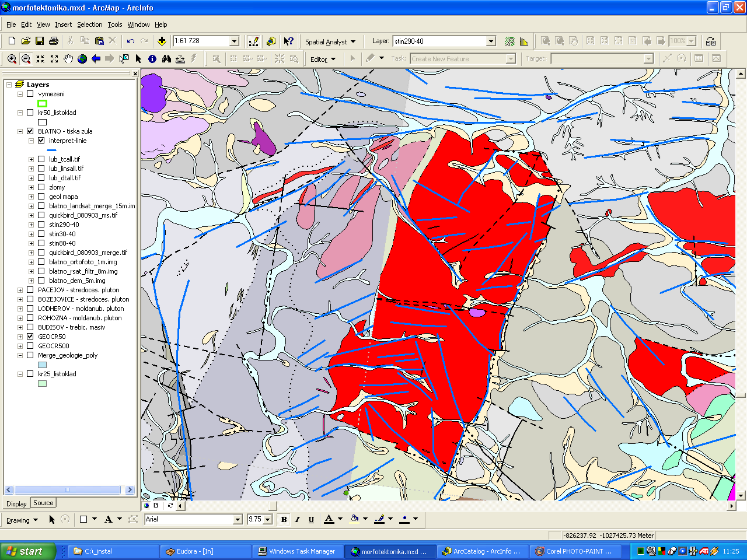Enable the zlomy layer checkbox
This screenshot has height=560, width=747.
[41, 187]
